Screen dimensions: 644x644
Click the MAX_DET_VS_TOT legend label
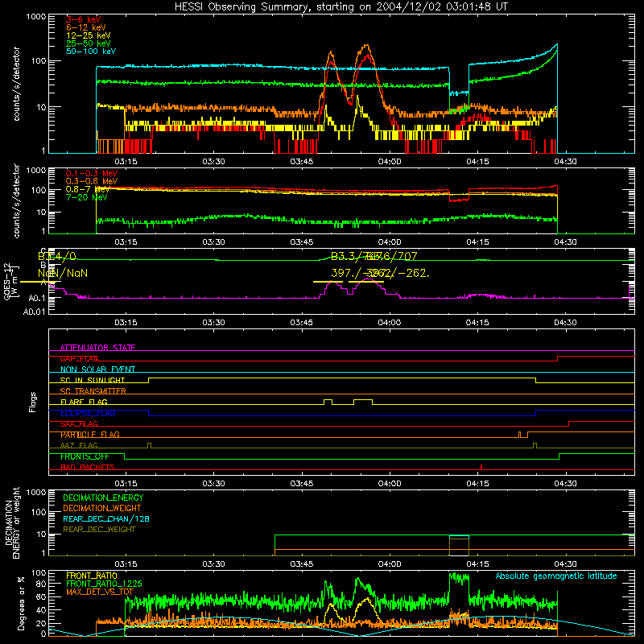click(x=100, y=592)
